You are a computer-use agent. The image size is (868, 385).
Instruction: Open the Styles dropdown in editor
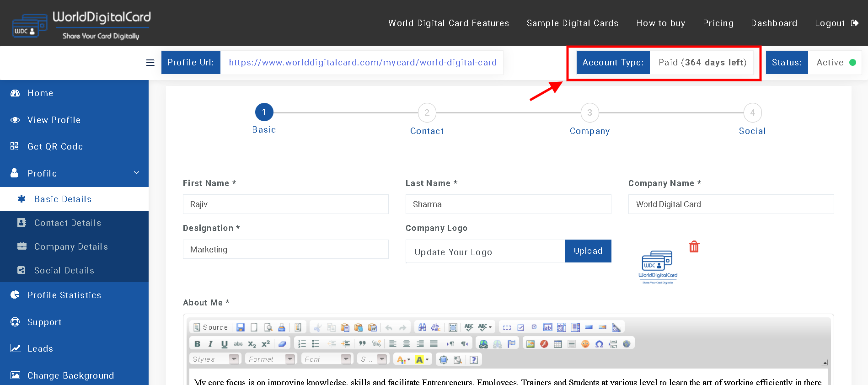pyautogui.click(x=215, y=359)
